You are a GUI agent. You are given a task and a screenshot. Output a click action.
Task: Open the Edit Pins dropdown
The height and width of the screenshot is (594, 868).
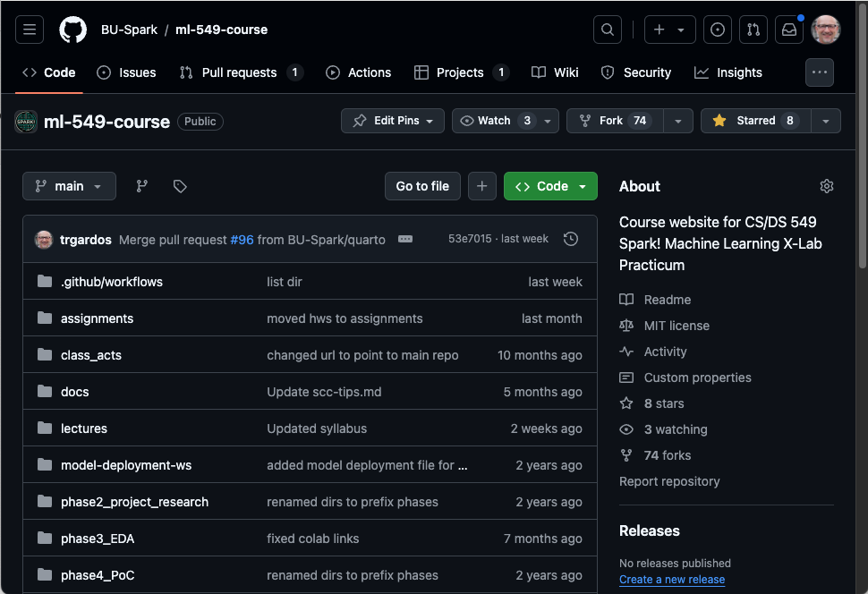pos(393,121)
